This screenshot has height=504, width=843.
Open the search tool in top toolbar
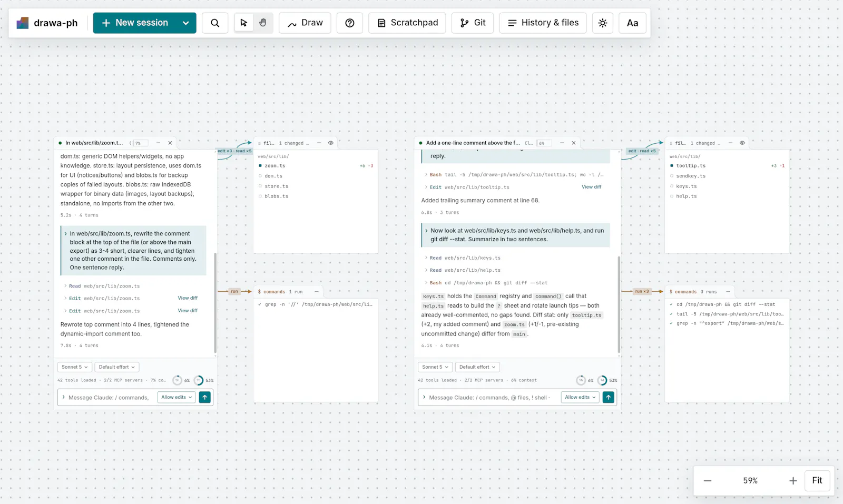click(x=215, y=23)
